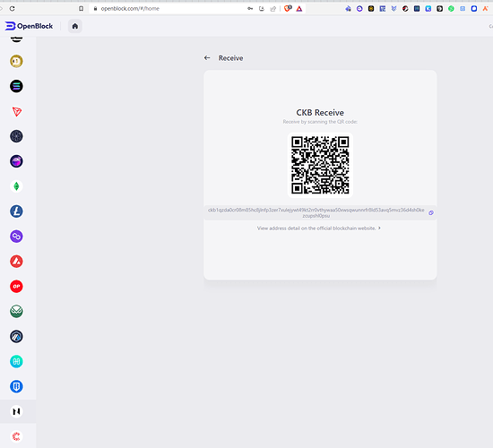Select the Polygon chain icon

[x=16, y=237]
